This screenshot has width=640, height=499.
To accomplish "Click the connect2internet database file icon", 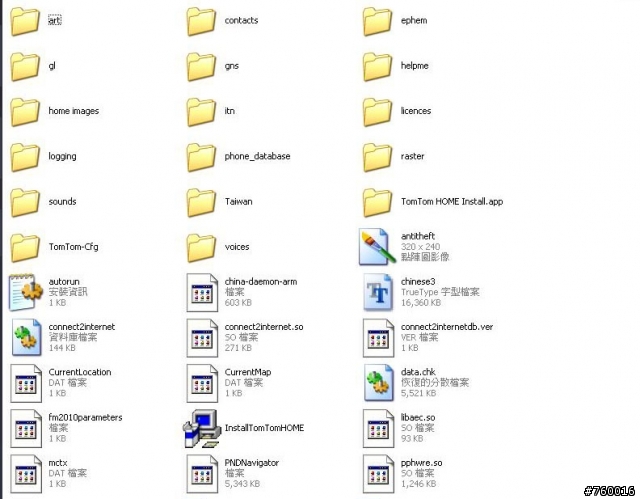I will tap(27, 337).
